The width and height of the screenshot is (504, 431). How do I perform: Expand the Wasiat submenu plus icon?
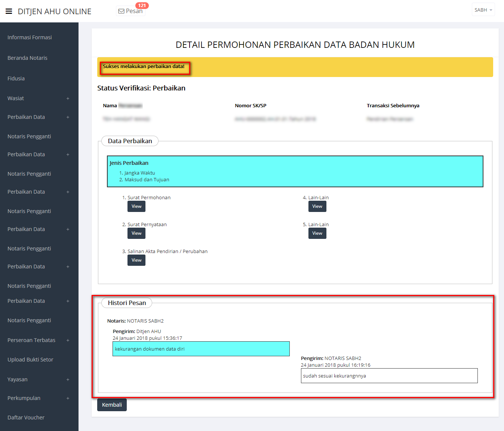click(68, 99)
